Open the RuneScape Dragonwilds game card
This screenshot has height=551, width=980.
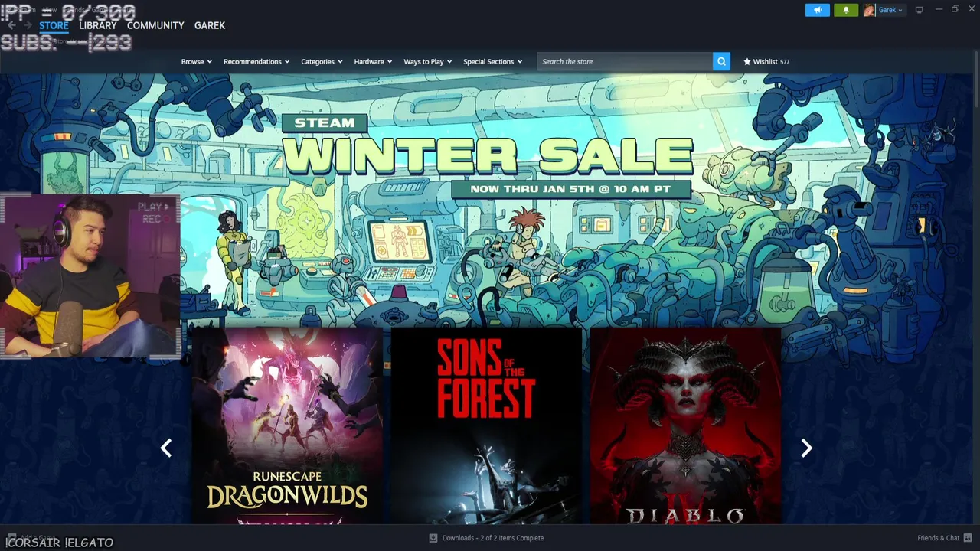click(x=287, y=425)
